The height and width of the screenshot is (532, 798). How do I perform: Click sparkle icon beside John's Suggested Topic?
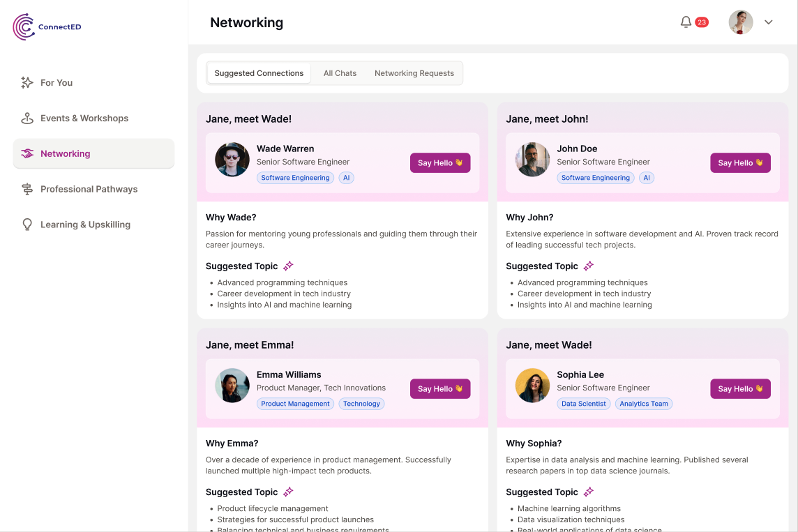click(x=589, y=266)
